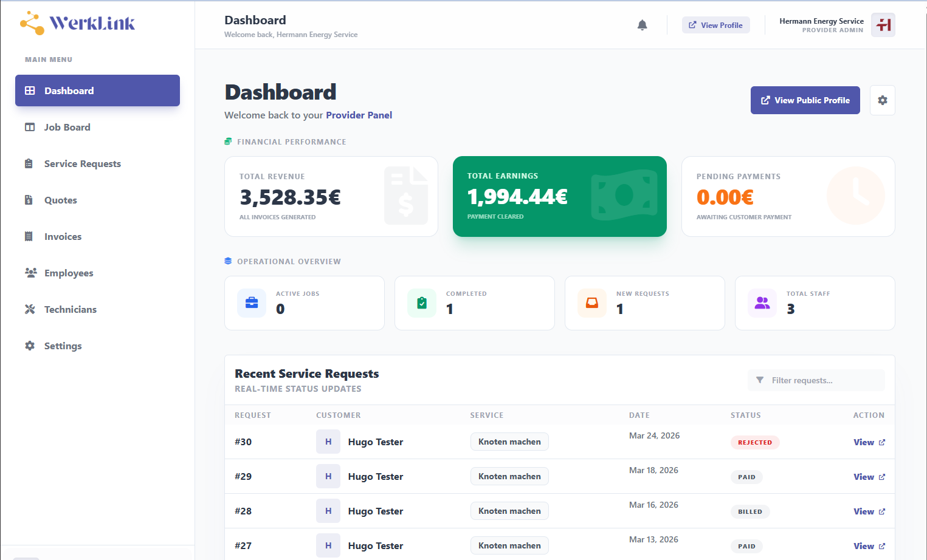
Task: Click the Completed clipboard check icon
Action: click(422, 303)
